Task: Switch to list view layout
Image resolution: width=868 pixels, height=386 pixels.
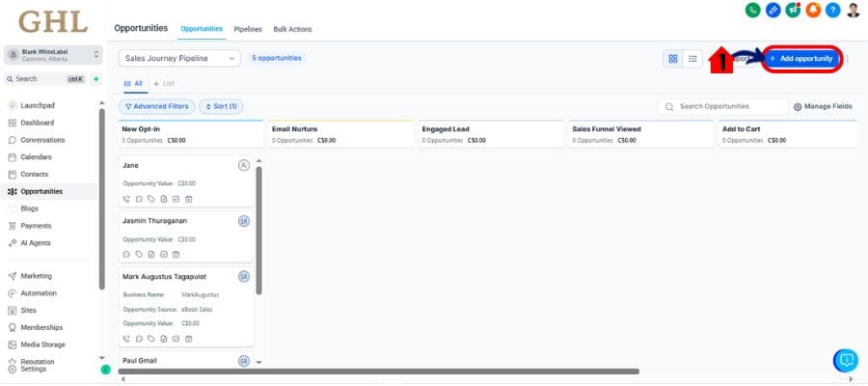Action: pyautogui.click(x=692, y=59)
